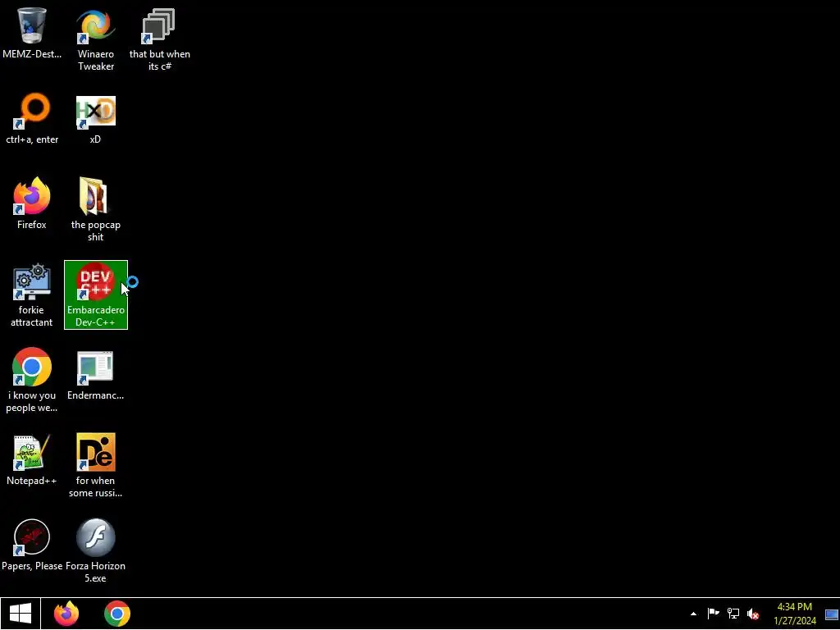Select Forza Horizon 5.exe Flash icon
The width and height of the screenshot is (840, 630).
tap(95, 550)
